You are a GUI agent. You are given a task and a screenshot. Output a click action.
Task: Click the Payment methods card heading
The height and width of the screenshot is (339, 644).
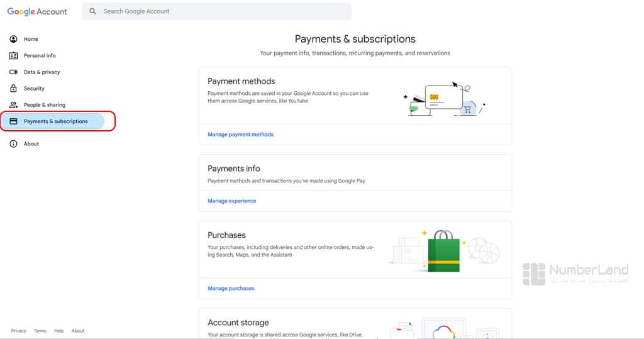(x=241, y=81)
